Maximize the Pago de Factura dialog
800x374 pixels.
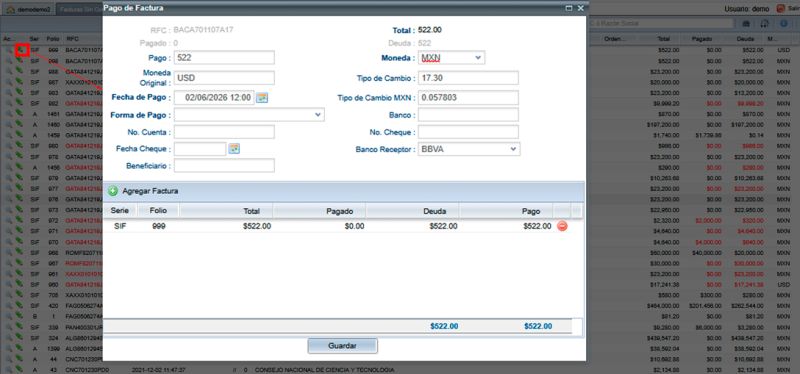[569, 8]
